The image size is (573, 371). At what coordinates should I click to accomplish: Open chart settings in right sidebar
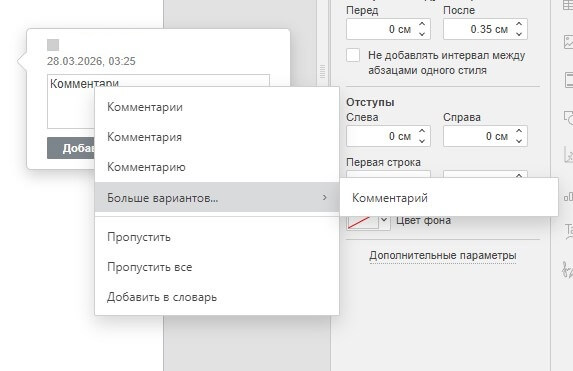pyautogui.click(x=568, y=197)
